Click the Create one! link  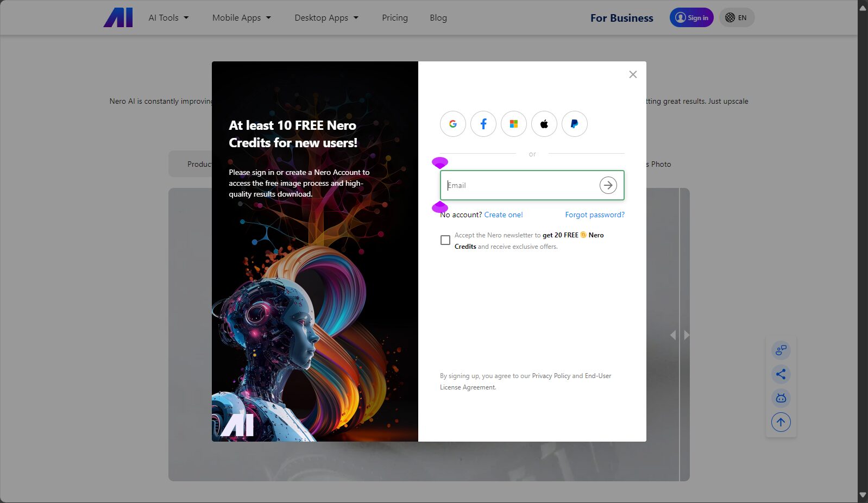pos(504,215)
